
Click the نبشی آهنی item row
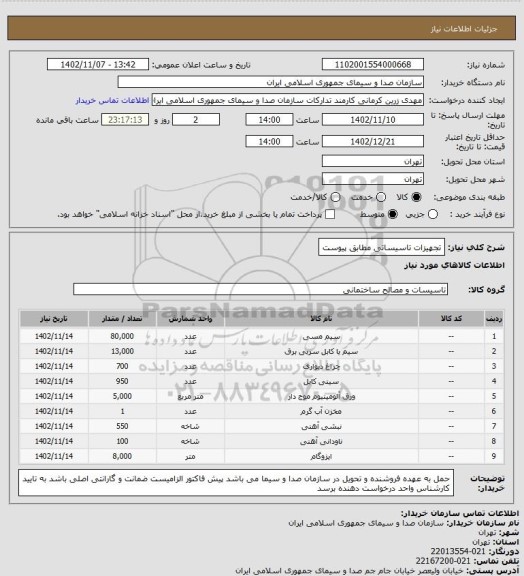pos(262,426)
